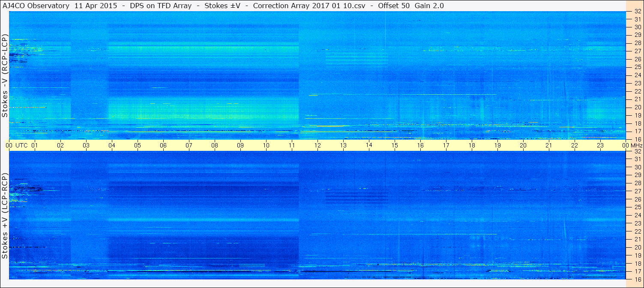
Task: Select the 20 MHz tick on lower plot
Action: (x=637, y=247)
